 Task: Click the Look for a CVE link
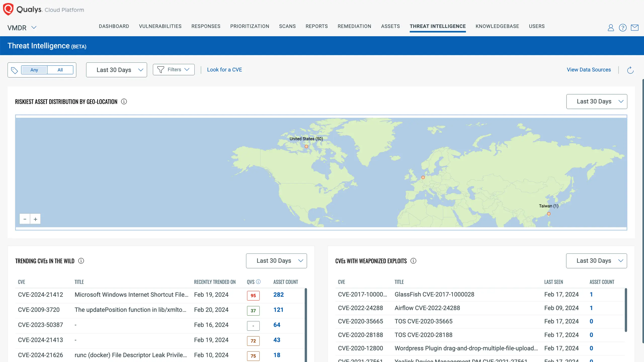(224, 70)
